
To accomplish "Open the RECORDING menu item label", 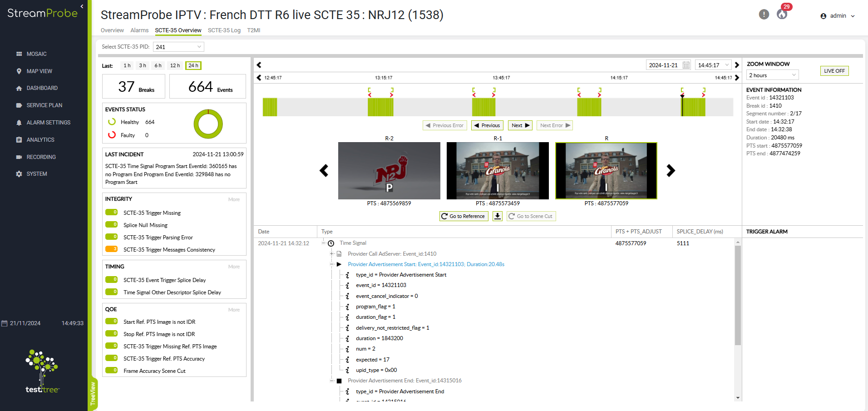I will click(x=41, y=157).
